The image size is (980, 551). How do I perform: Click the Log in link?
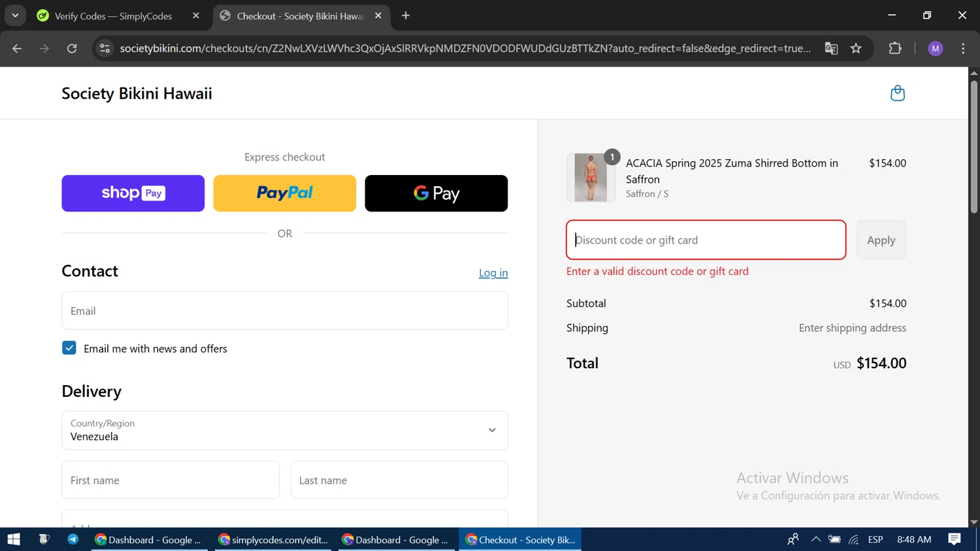coord(493,273)
